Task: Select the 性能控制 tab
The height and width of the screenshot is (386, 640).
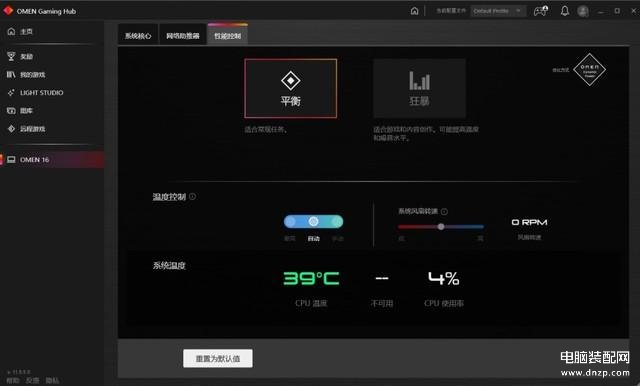Action: [228, 35]
